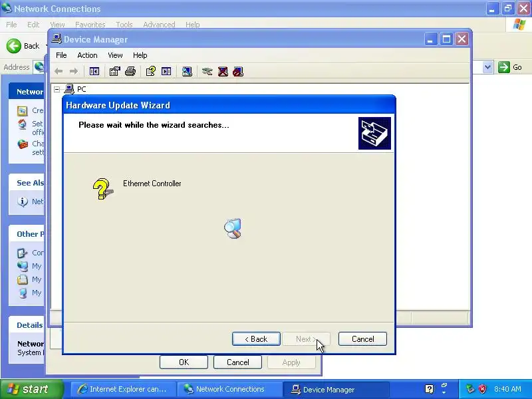
Task: Click the yellow question mark Ethernet Controller icon
Action: [x=103, y=189]
